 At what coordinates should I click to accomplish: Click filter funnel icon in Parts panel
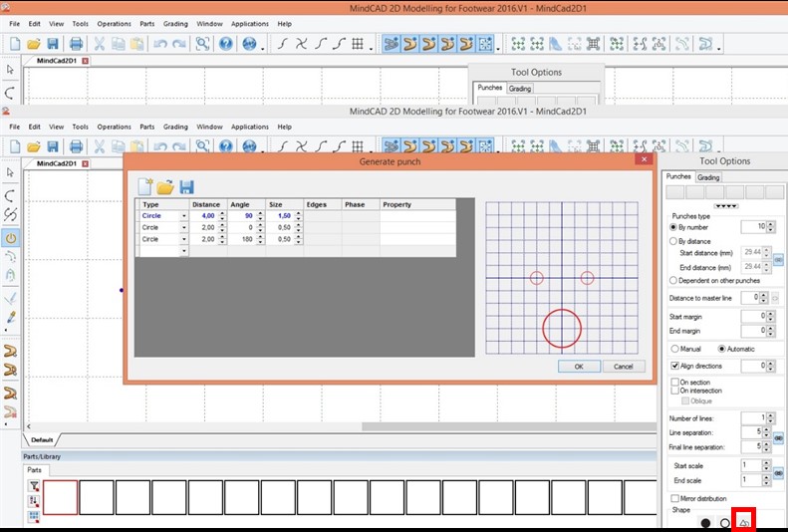[34, 486]
